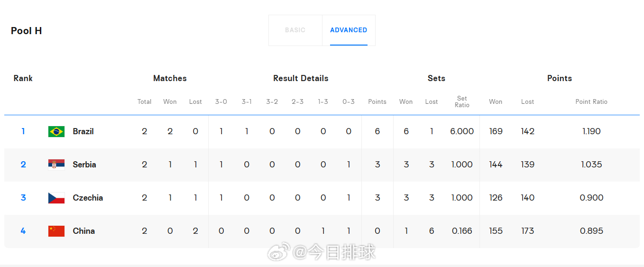Viewport: 644px width, 267px height.
Task: Open the Czechia team link
Action: click(88, 198)
